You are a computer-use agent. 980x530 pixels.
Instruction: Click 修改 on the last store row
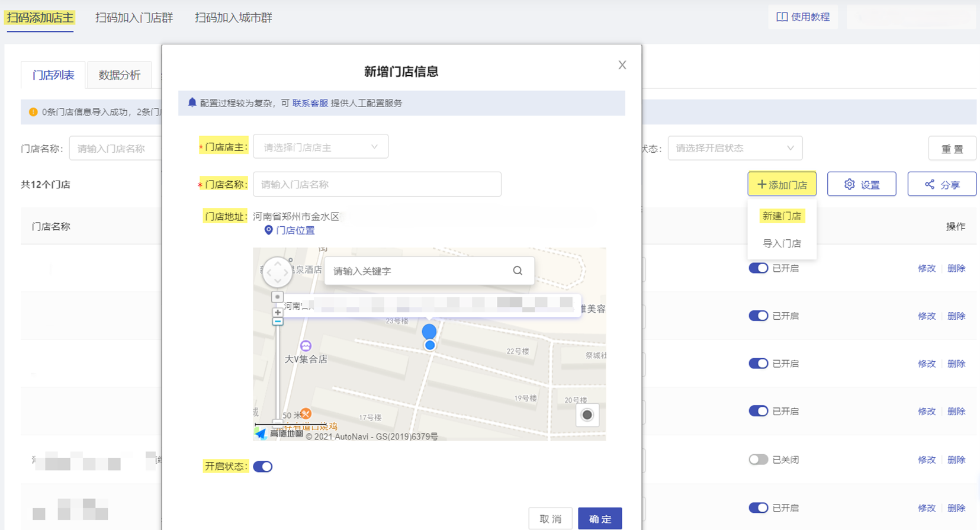[927, 508]
